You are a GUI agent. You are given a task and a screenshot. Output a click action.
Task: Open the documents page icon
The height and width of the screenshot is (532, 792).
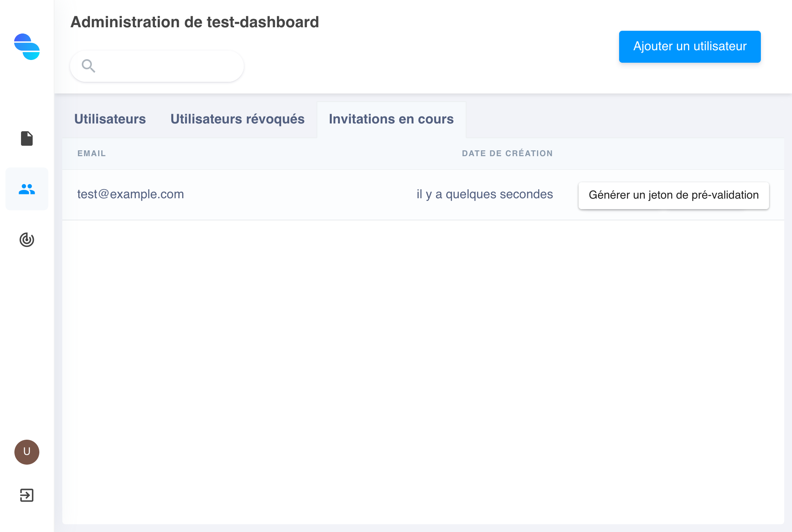point(27,138)
